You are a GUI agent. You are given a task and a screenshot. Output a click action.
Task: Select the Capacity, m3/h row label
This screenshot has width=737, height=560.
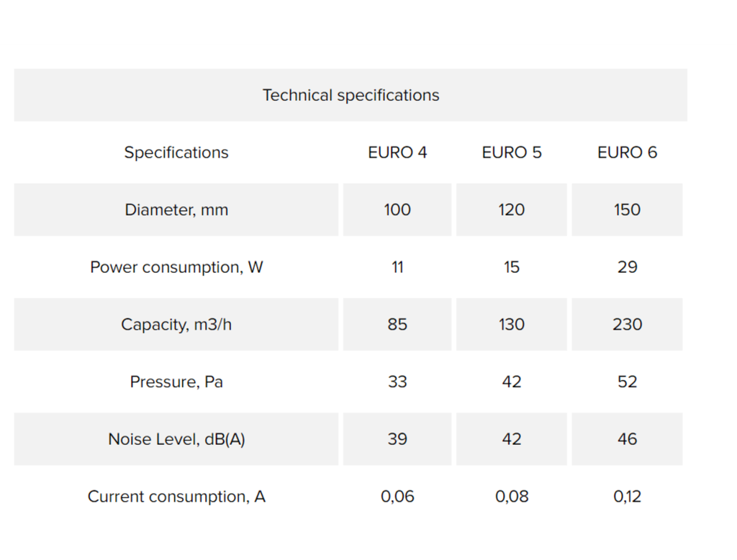pyautogui.click(x=176, y=325)
